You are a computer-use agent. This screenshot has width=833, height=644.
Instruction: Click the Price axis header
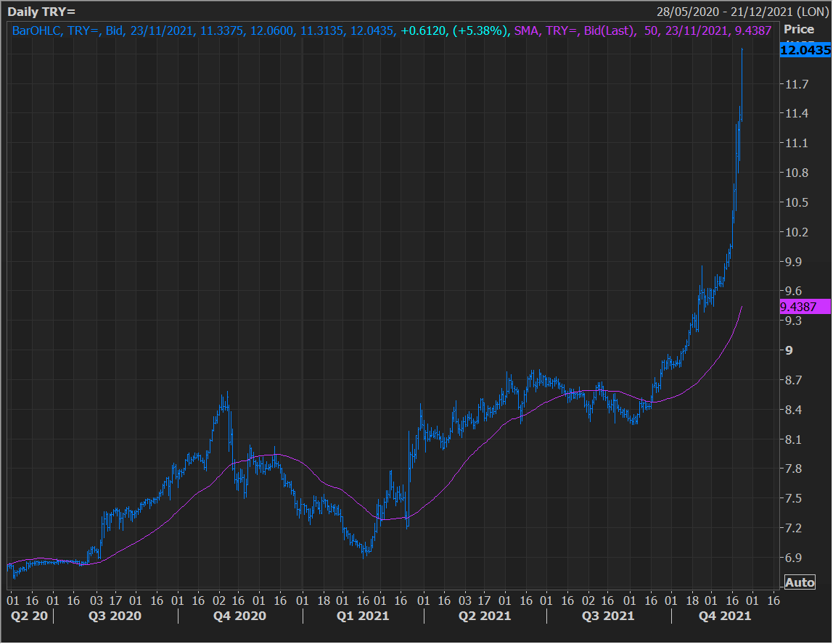point(799,30)
